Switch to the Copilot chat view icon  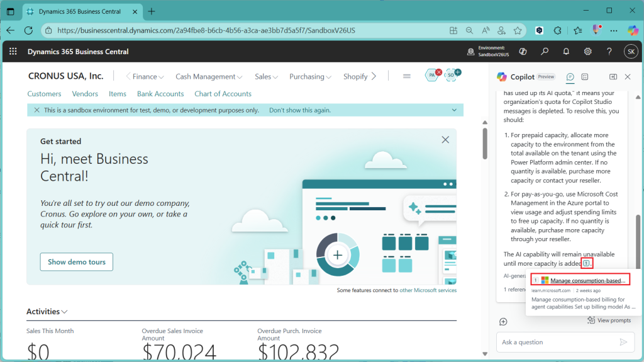pos(570,77)
